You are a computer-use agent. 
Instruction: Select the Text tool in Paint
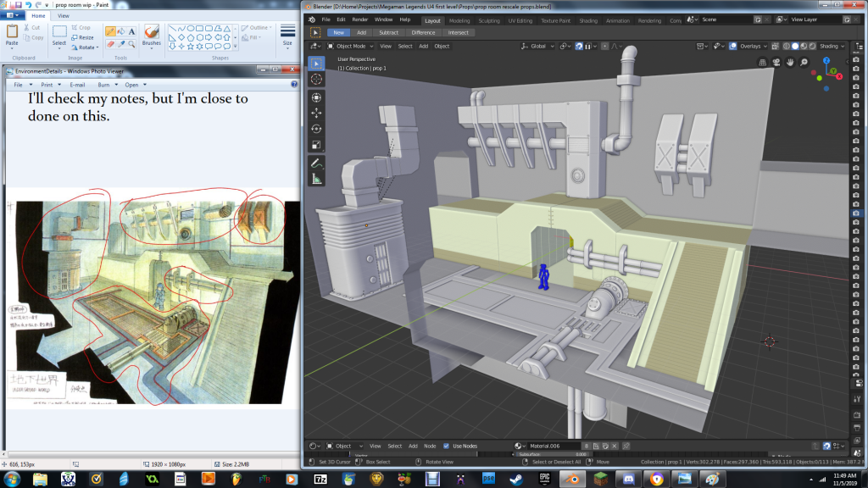131,31
